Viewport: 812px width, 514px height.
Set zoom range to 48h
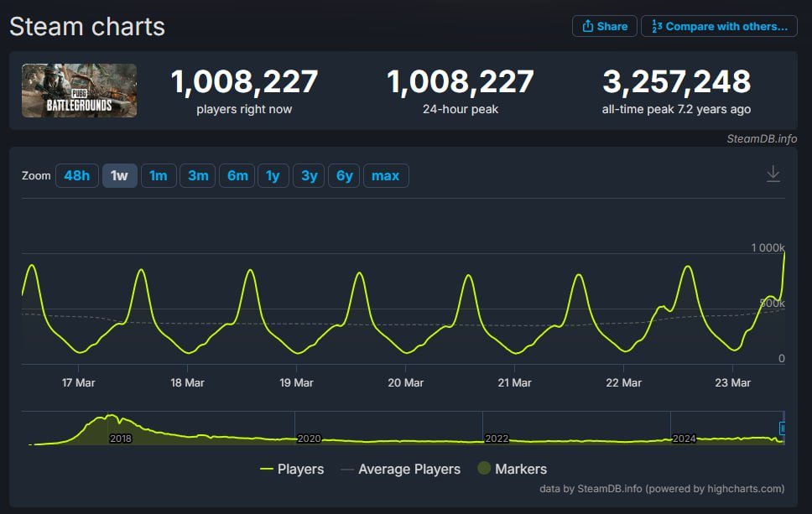76,175
